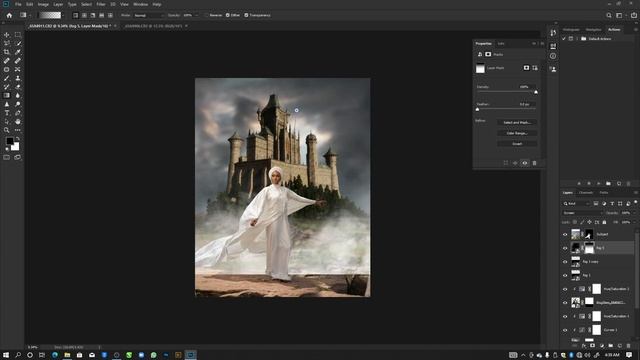Hide the Hue/Saturation 2 layer

click(565, 289)
